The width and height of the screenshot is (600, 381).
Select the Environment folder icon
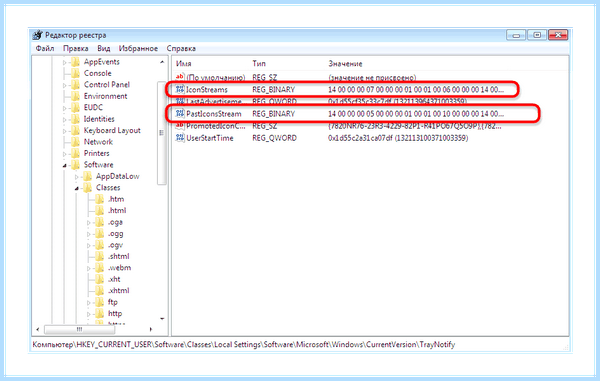coord(76,96)
